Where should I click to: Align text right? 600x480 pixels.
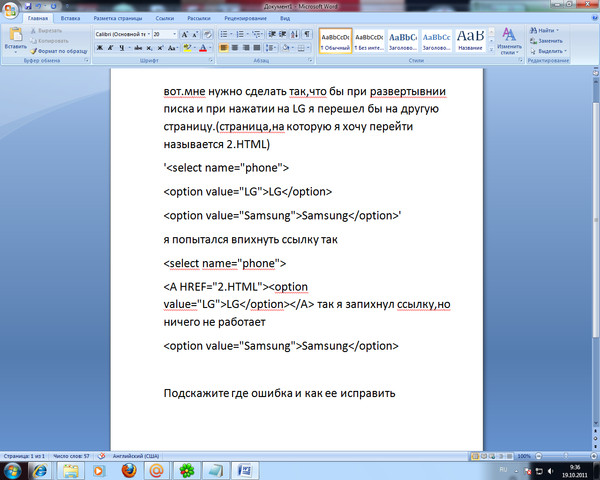click(x=246, y=48)
